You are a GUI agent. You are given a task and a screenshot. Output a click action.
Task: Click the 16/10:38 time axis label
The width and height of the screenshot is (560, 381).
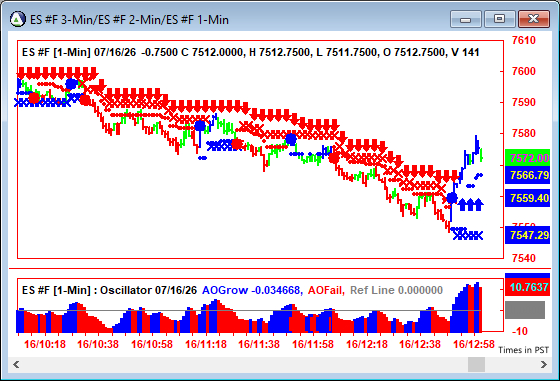(x=98, y=344)
